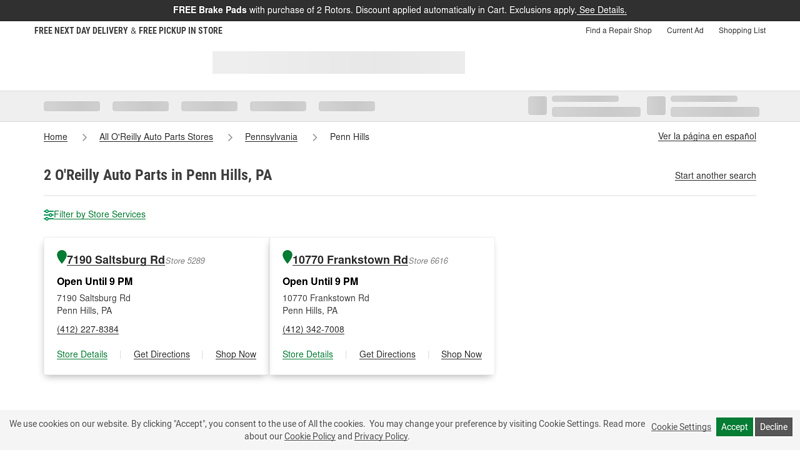800x450 pixels.
Task: Get Directions to Frankstown Rd store
Action: coord(387,354)
